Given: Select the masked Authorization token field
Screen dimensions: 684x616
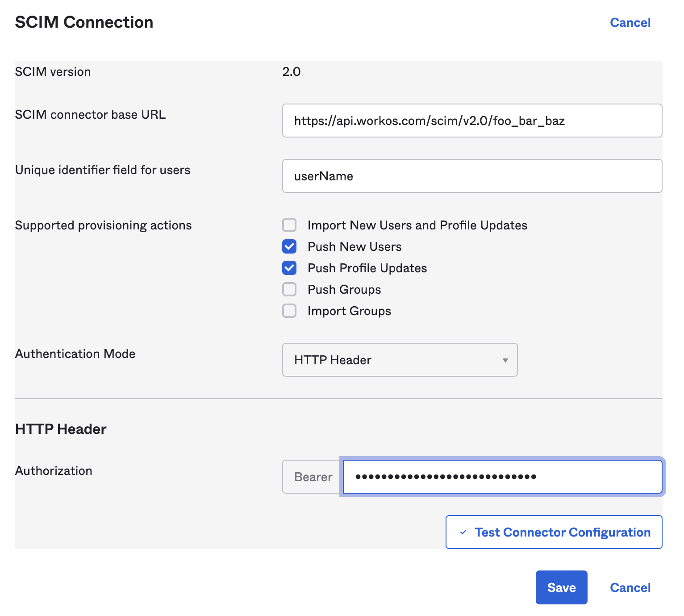Looking at the screenshot, I should (502, 477).
